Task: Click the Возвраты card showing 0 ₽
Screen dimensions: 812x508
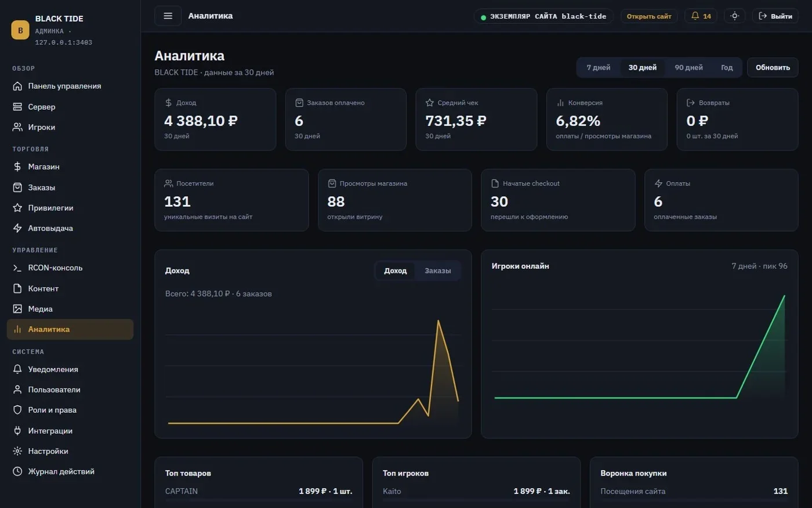Action: (737, 120)
